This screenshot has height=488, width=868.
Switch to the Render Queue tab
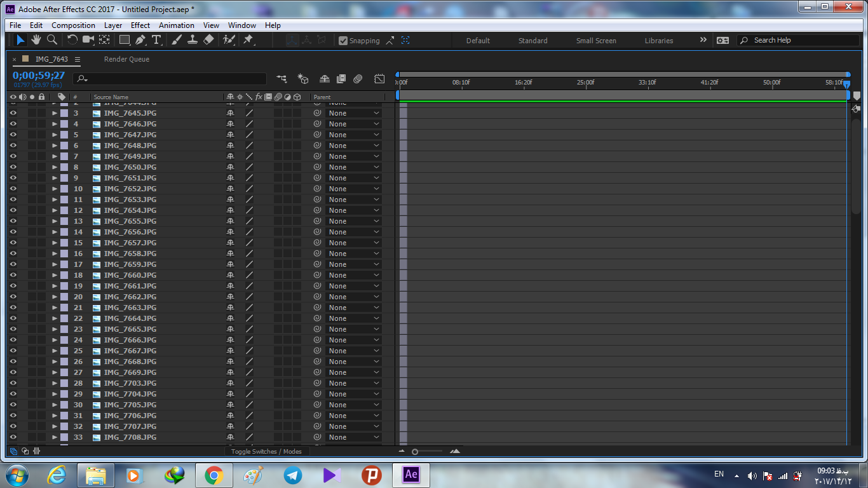click(x=126, y=59)
